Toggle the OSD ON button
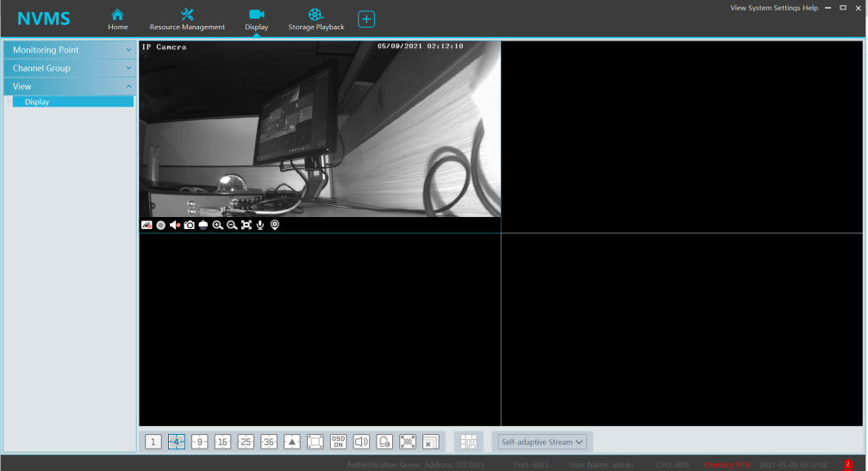Viewport: 868px width, 471px height. 338,442
